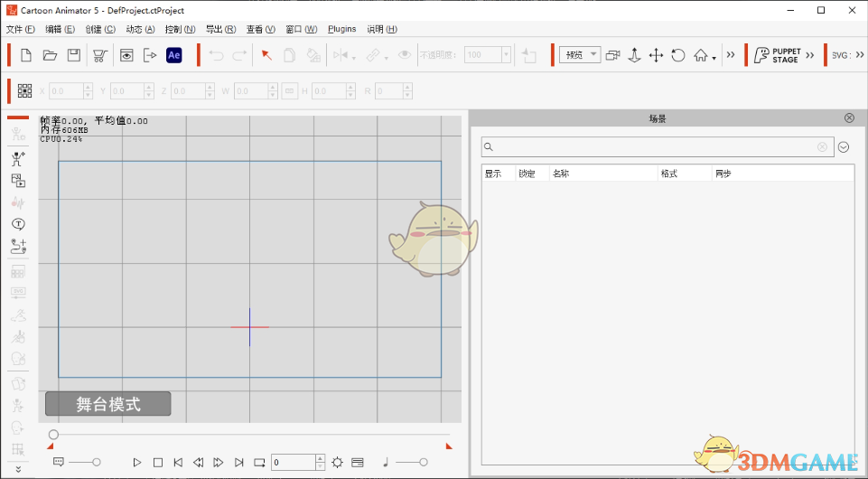Increase the frame number stepper
The width and height of the screenshot is (868, 479).
point(321,458)
